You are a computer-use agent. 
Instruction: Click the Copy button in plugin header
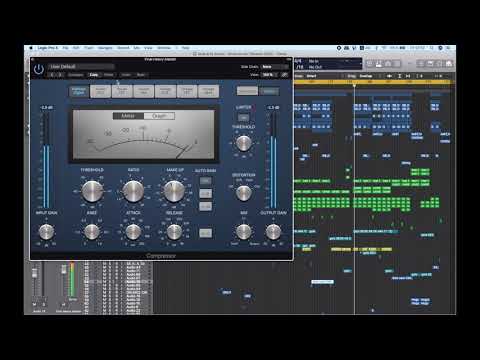pos(94,75)
